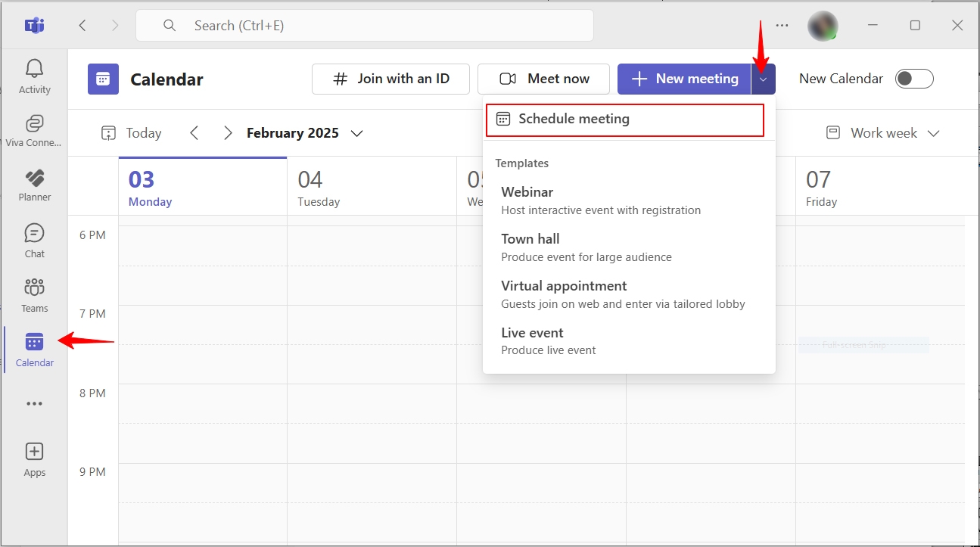Select the Calendar sidebar icon
980x547 pixels.
pos(34,350)
